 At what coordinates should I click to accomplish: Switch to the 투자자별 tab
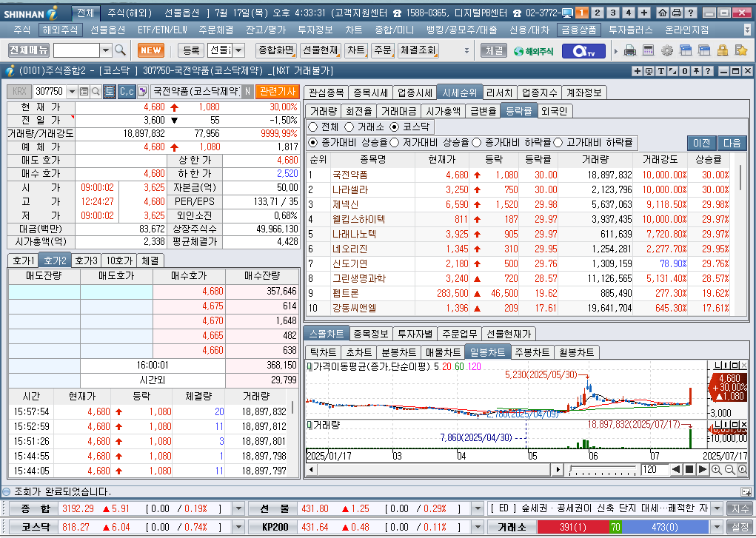(415, 334)
